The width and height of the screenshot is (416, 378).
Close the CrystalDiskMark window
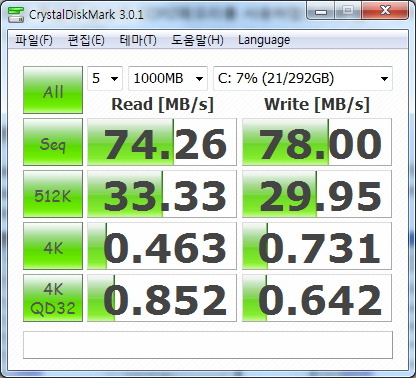385,11
